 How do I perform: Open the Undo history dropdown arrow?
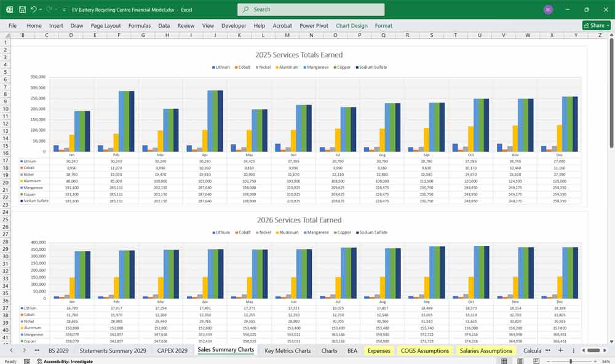(x=41, y=10)
